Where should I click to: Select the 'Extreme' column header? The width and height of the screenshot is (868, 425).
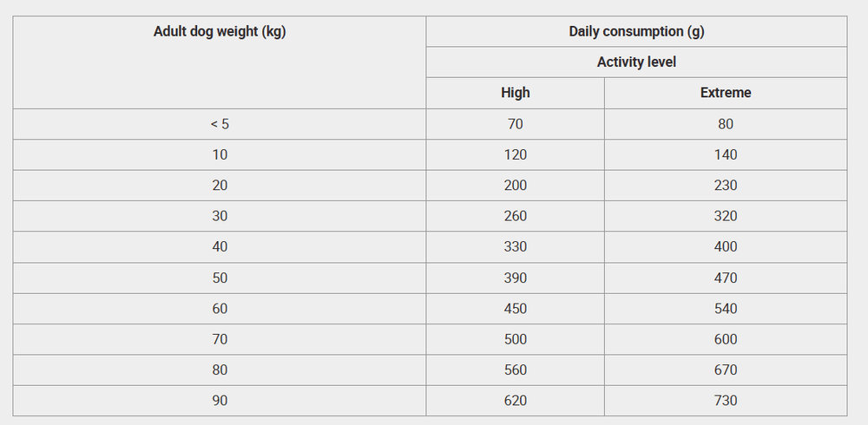[x=726, y=93]
